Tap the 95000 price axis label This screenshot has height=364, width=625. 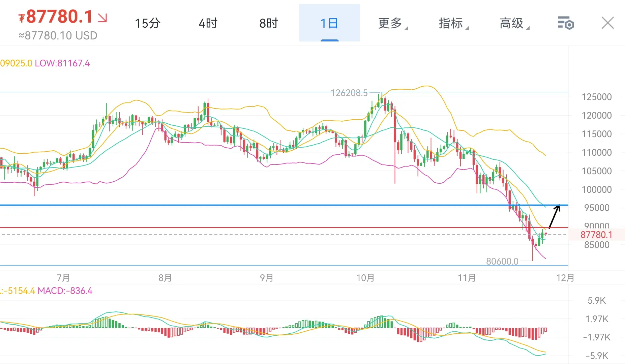click(x=597, y=208)
